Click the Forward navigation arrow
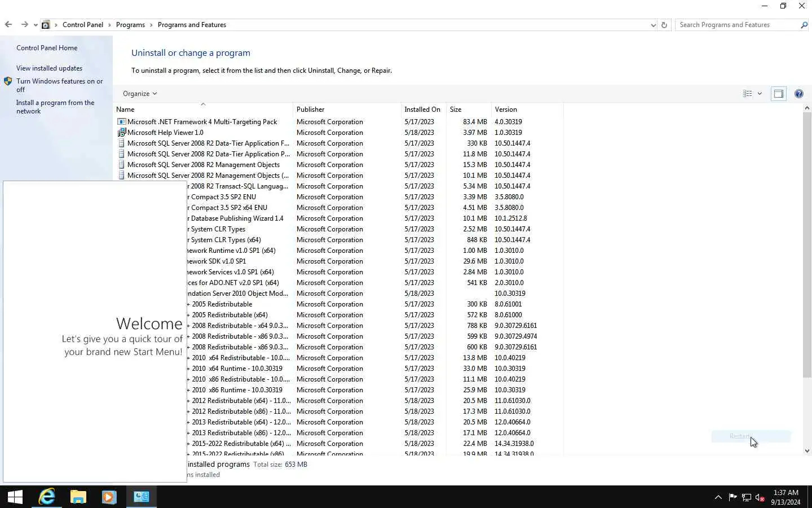The width and height of the screenshot is (812, 508). coord(24,24)
